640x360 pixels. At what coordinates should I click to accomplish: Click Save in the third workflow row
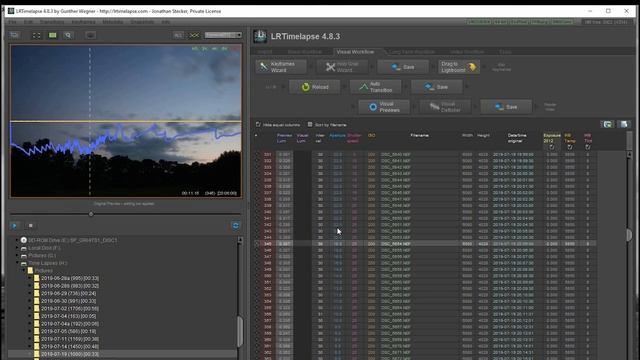coord(506,107)
